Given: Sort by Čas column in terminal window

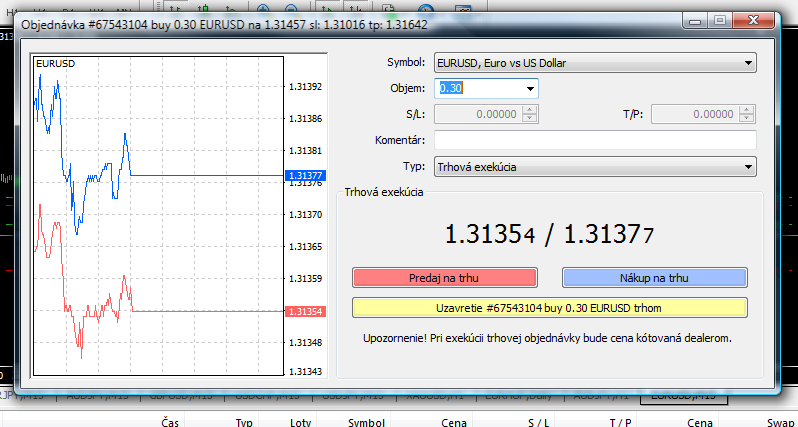Looking at the screenshot, I should (x=170, y=422).
